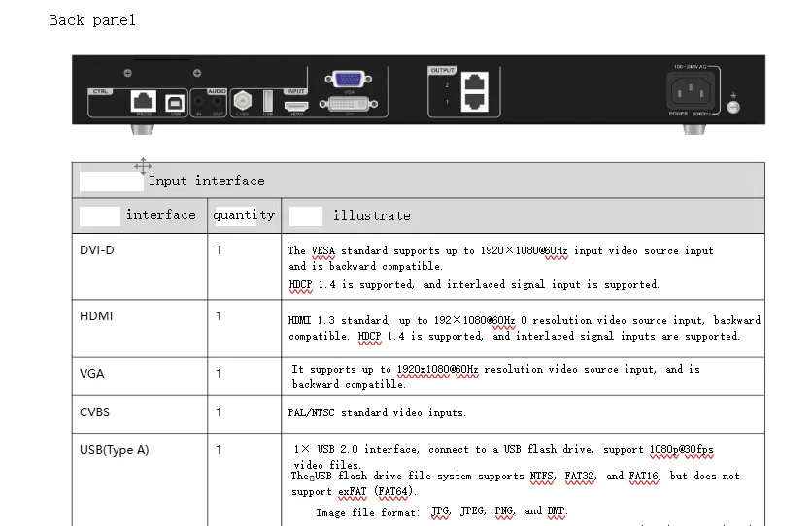The width and height of the screenshot is (812, 526).
Task: Click the vertical USB Type A input port
Action: 268,101
